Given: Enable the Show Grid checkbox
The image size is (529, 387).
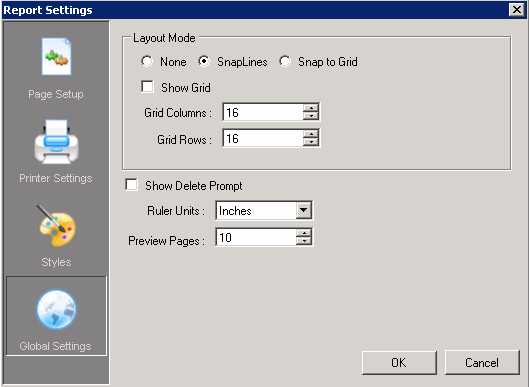Looking at the screenshot, I should [x=147, y=86].
